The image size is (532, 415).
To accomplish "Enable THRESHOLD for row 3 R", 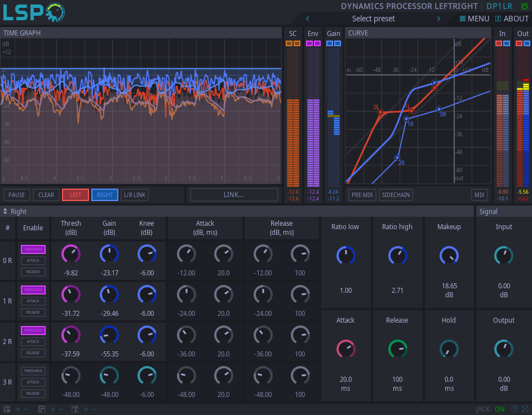I will 33,371.
